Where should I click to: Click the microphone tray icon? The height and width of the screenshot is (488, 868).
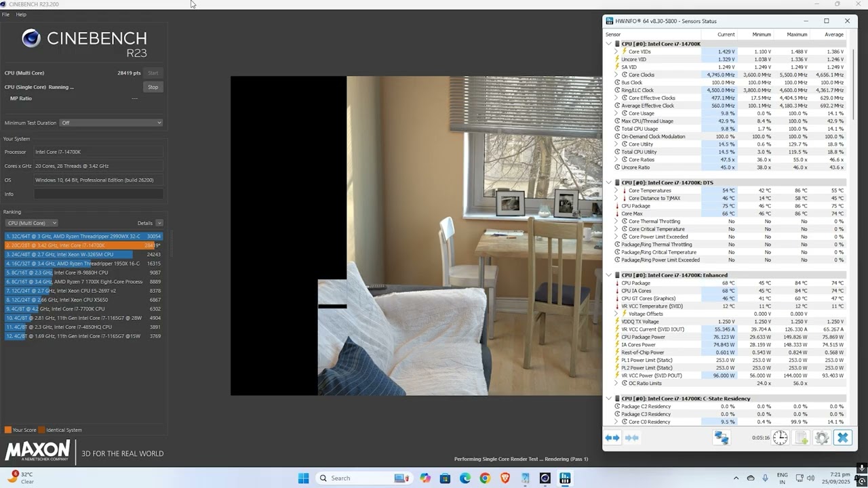click(x=765, y=478)
